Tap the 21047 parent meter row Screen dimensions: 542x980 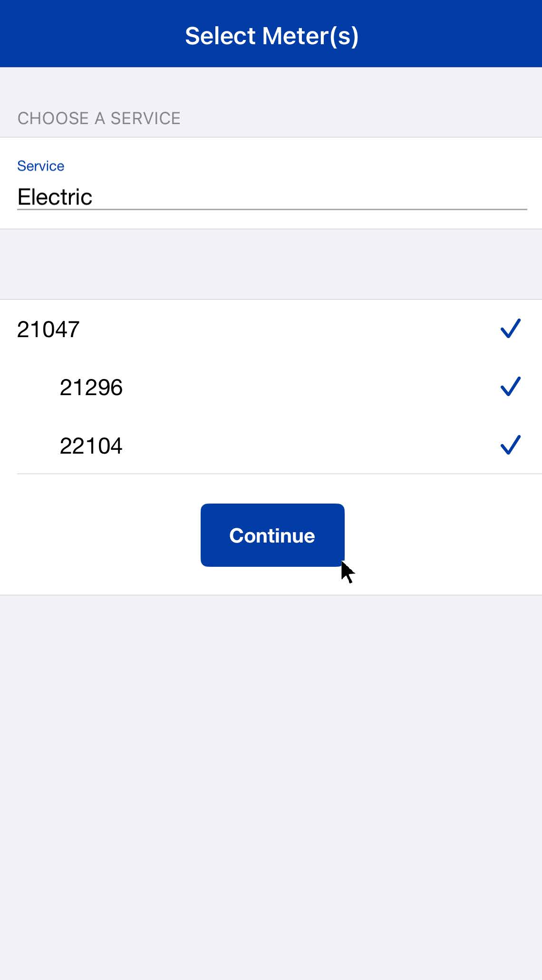pos(271,329)
